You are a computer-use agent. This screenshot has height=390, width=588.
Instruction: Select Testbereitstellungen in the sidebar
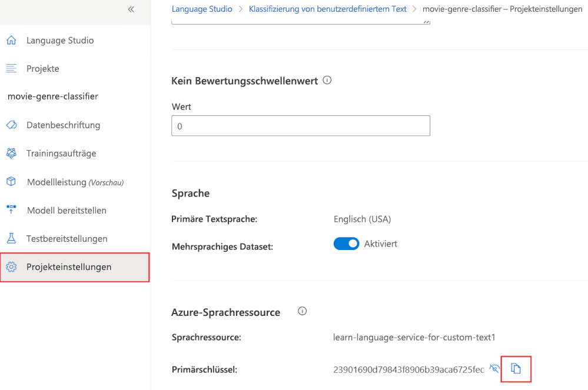click(67, 239)
